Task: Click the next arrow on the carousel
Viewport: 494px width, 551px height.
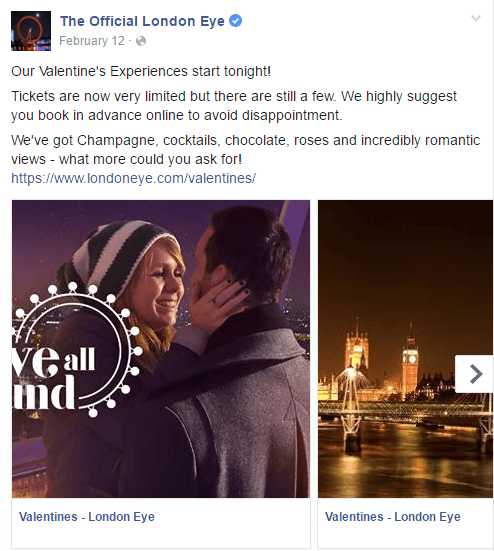Action: pyautogui.click(x=475, y=374)
